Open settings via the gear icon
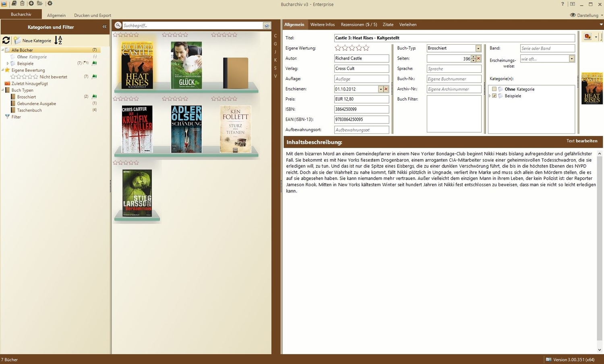 50,4
